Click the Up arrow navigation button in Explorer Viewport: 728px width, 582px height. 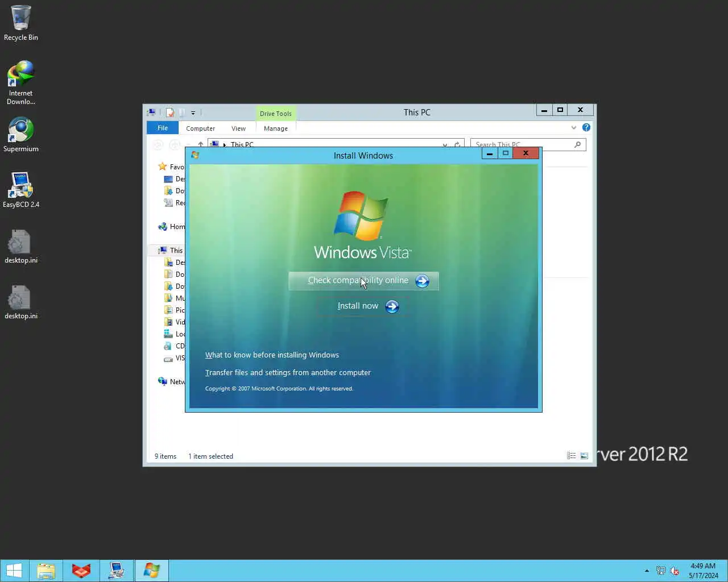point(200,144)
